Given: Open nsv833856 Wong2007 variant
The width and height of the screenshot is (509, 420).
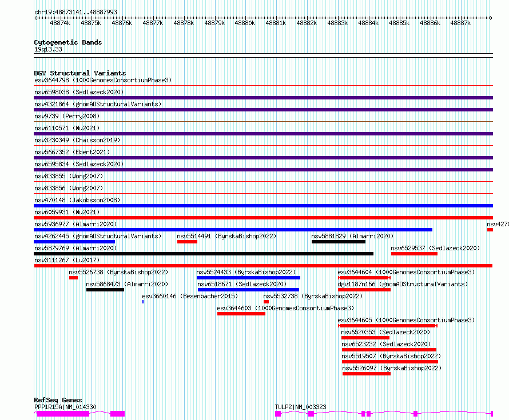Looking at the screenshot, I should [x=69, y=188].
